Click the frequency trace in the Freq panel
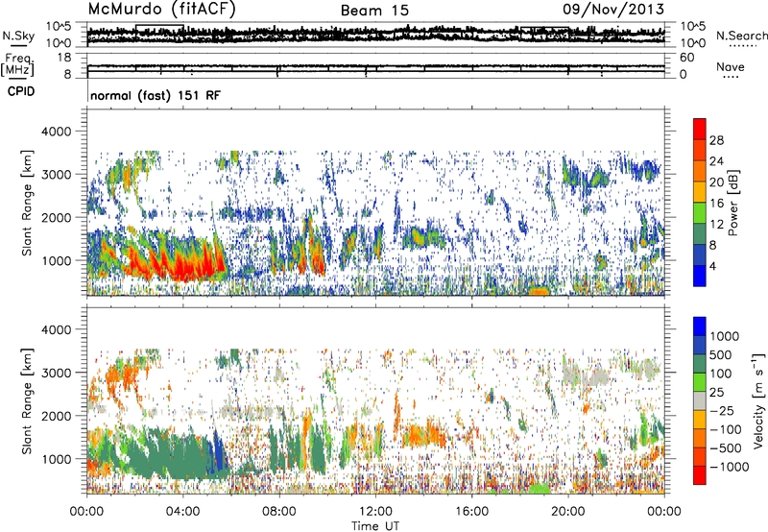Image resolution: width=768 pixels, height=532 pixels. point(375,66)
